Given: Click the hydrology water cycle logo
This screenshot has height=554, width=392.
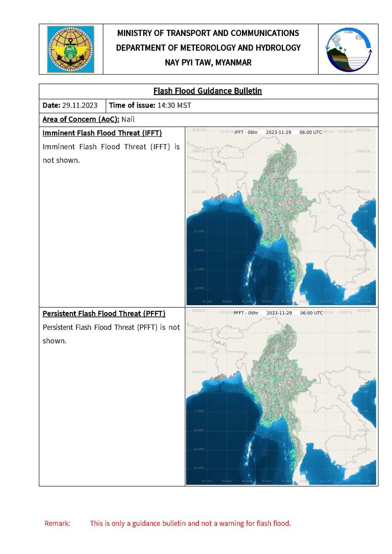Looking at the screenshot, I should pos(349,49).
